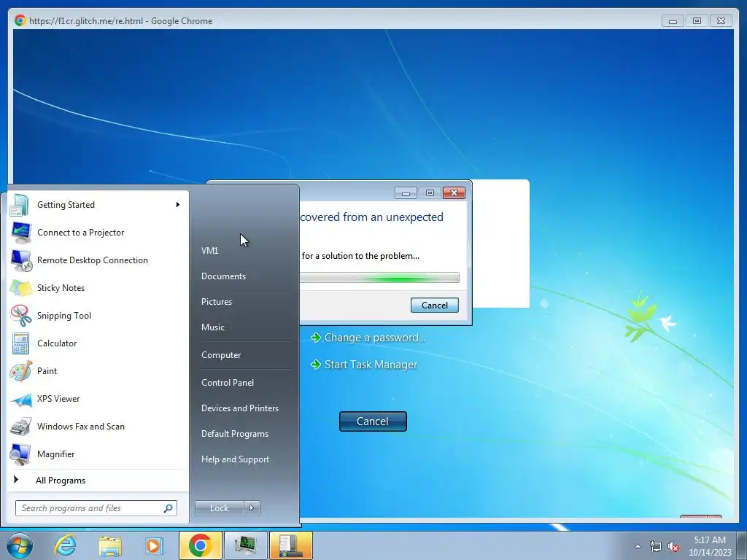747x560 pixels.
Task: Open the network status tray icon
Action: [656, 547]
